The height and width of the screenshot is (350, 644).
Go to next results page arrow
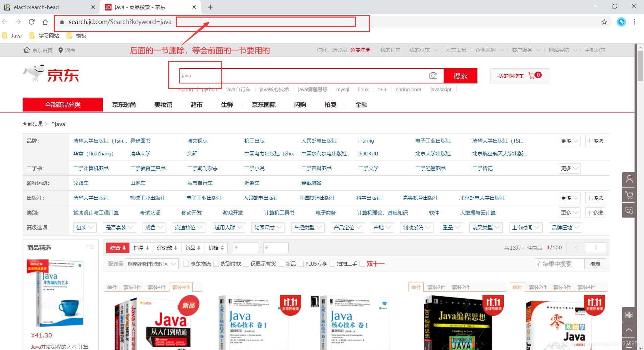tap(596, 248)
